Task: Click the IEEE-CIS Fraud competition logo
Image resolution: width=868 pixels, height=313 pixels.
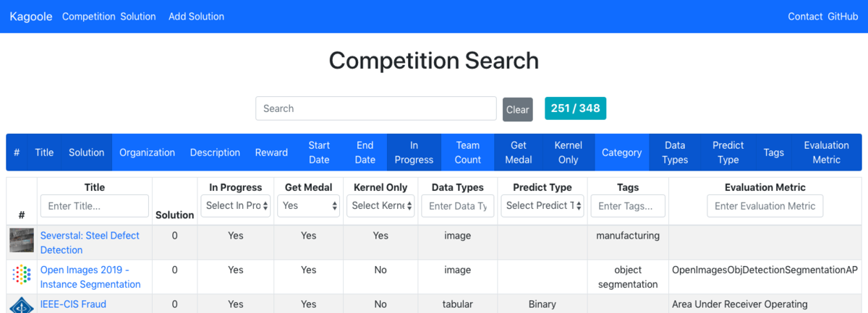Action: [x=22, y=305]
